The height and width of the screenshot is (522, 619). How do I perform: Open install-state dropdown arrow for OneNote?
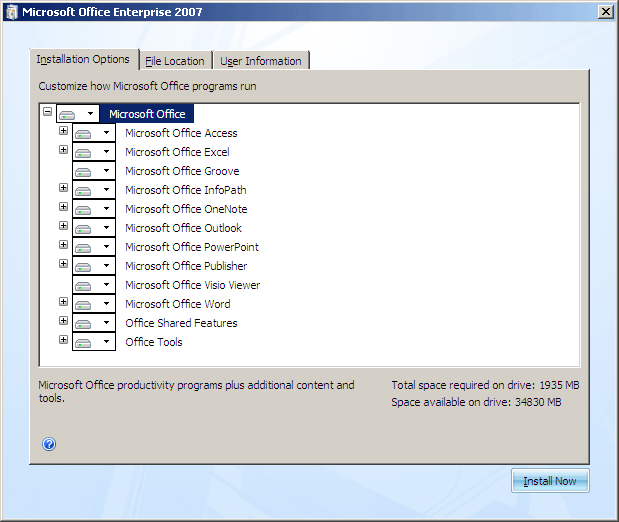[106, 208]
